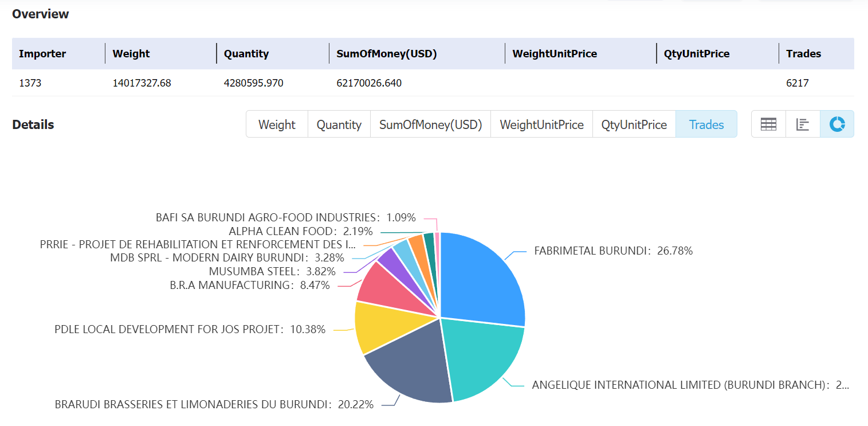Click the quantity value 4280595.970
The image size is (868, 426).
tap(254, 83)
